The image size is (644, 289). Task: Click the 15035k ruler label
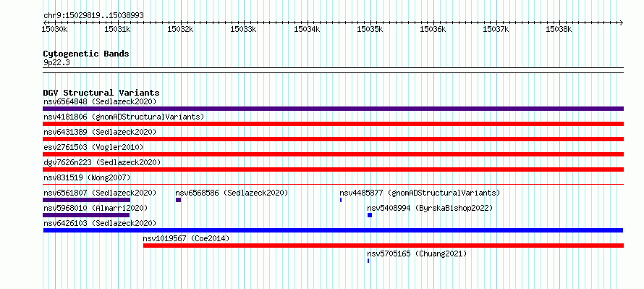click(x=370, y=29)
